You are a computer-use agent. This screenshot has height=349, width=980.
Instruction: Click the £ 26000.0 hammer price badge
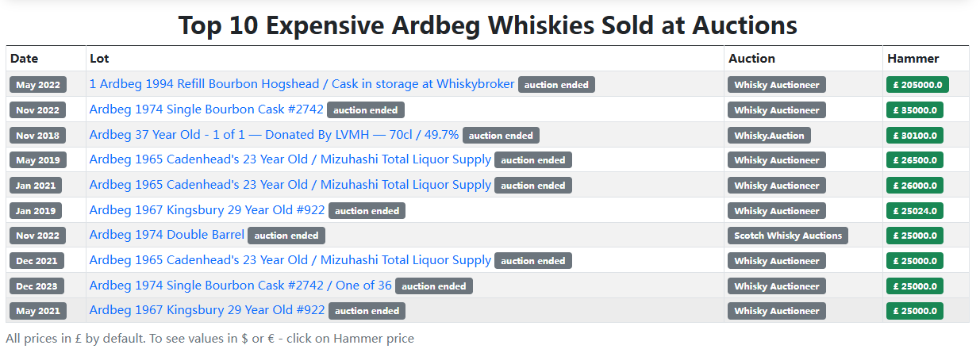pyautogui.click(x=914, y=186)
